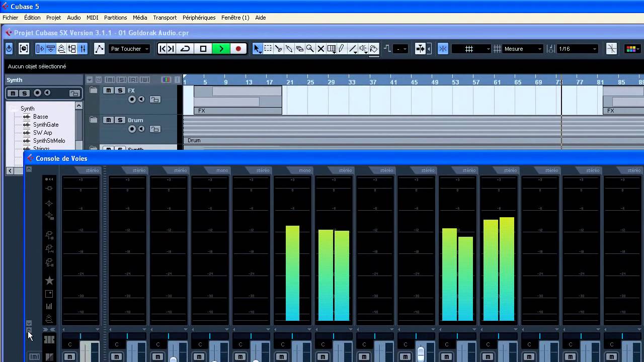Toggle the Synth inspector lock icon

74,93
